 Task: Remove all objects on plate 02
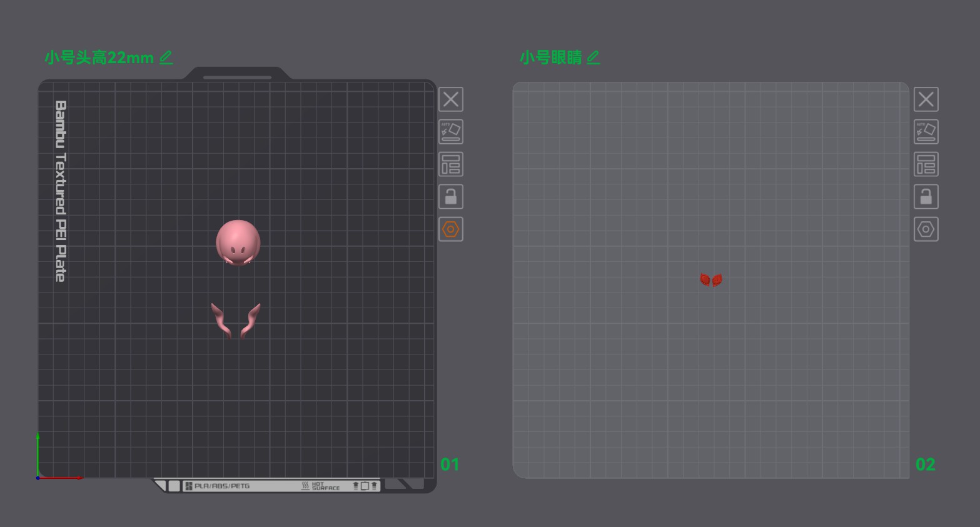926,99
